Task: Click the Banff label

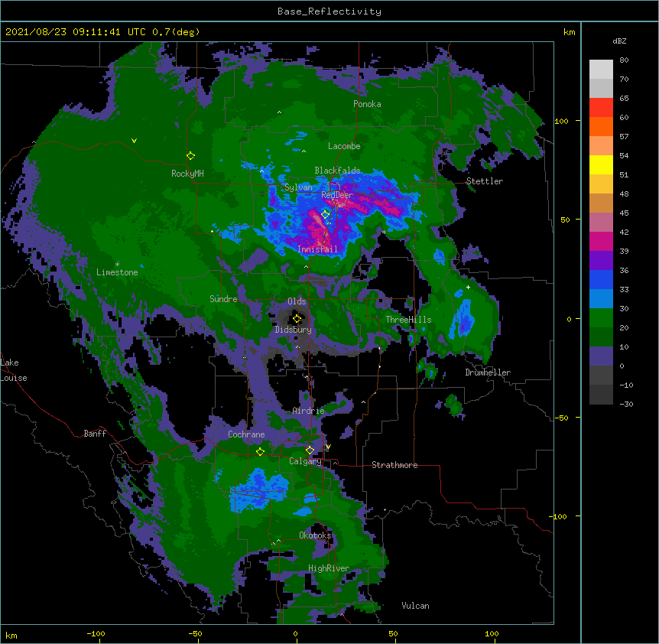Action: tap(95, 434)
